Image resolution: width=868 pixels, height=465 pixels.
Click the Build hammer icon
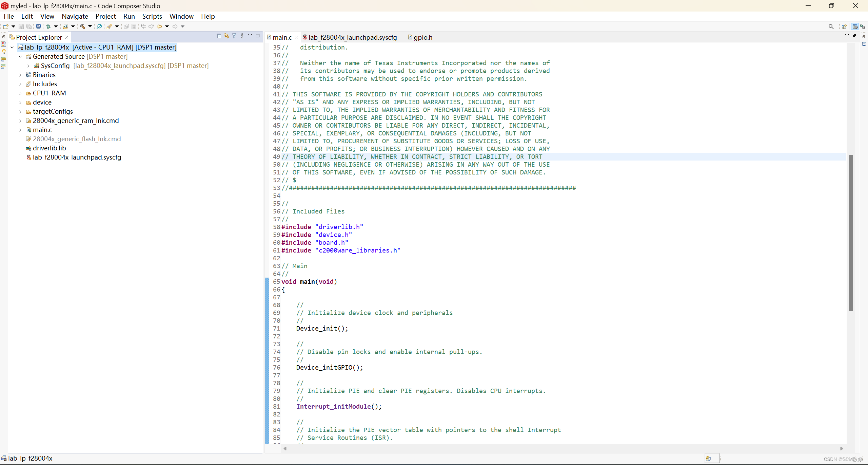coord(82,26)
